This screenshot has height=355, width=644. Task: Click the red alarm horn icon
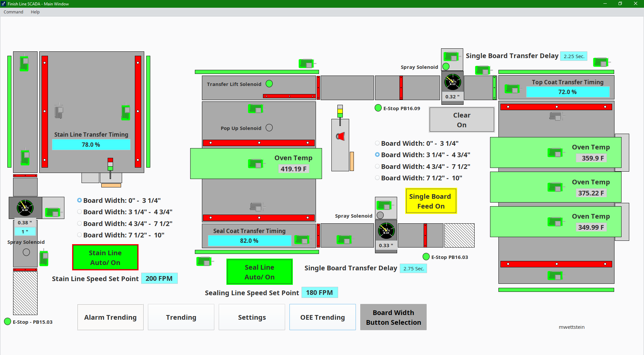point(340,136)
